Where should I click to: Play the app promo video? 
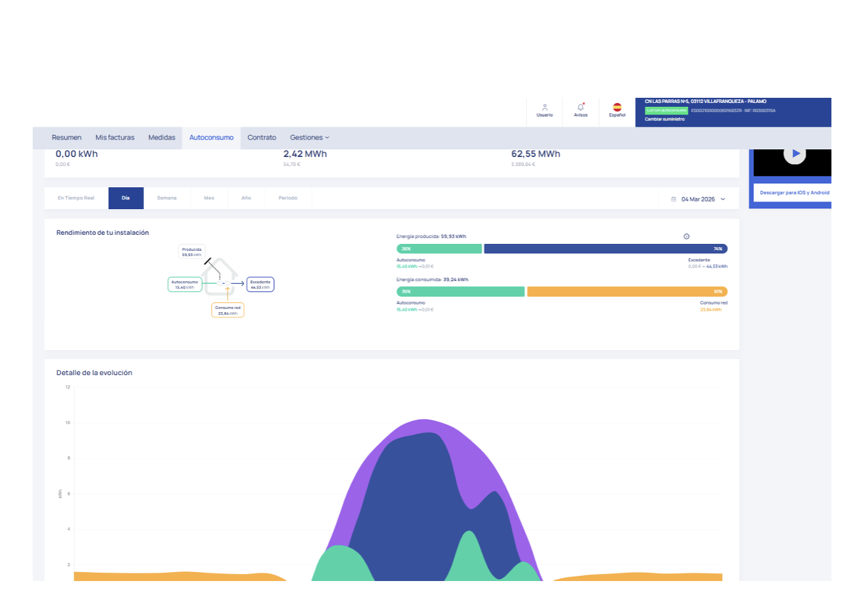pos(795,154)
